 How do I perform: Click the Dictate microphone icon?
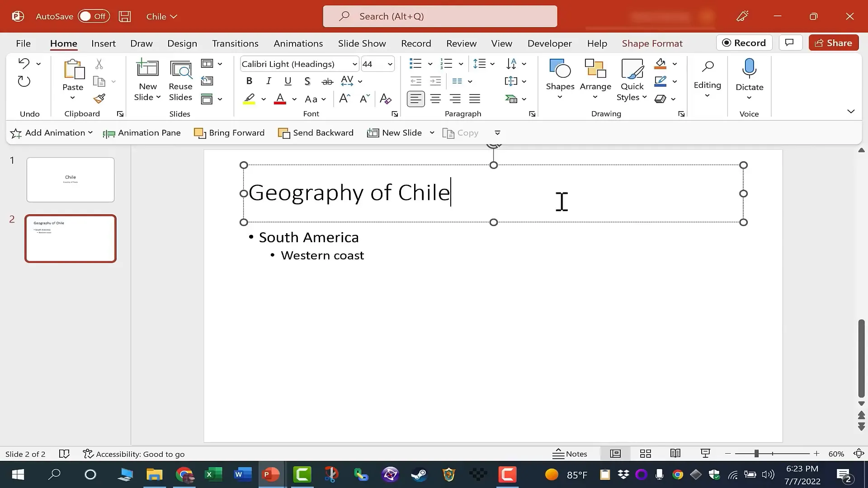tap(749, 68)
